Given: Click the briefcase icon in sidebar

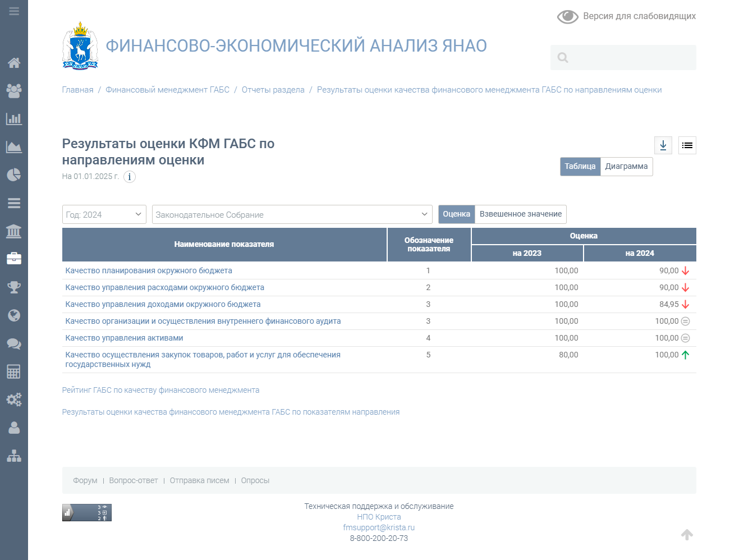Looking at the screenshot, I should click(x=14, y=259).
